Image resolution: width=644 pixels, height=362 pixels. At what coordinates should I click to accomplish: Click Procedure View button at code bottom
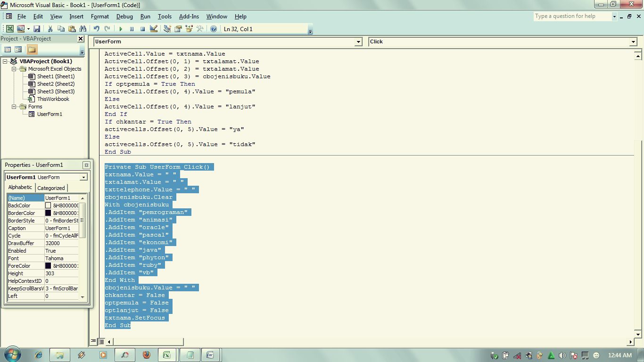click(93, 342)
